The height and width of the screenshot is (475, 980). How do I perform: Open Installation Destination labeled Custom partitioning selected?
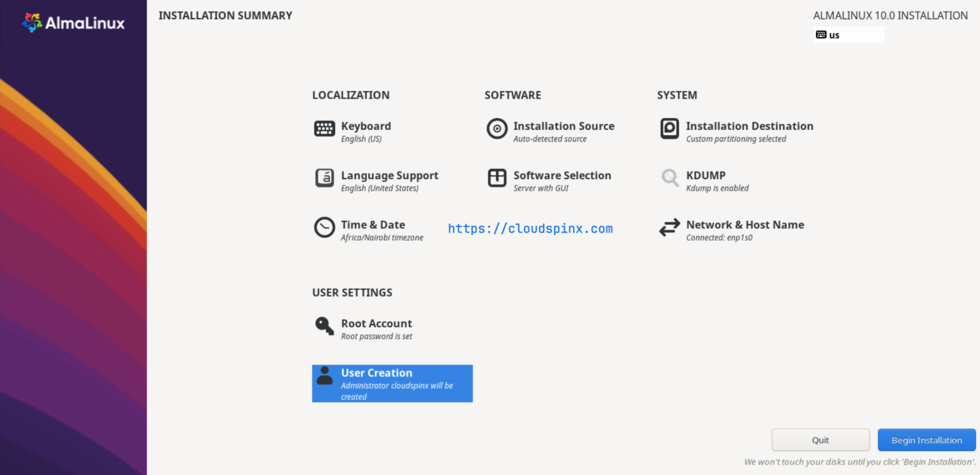750,131
